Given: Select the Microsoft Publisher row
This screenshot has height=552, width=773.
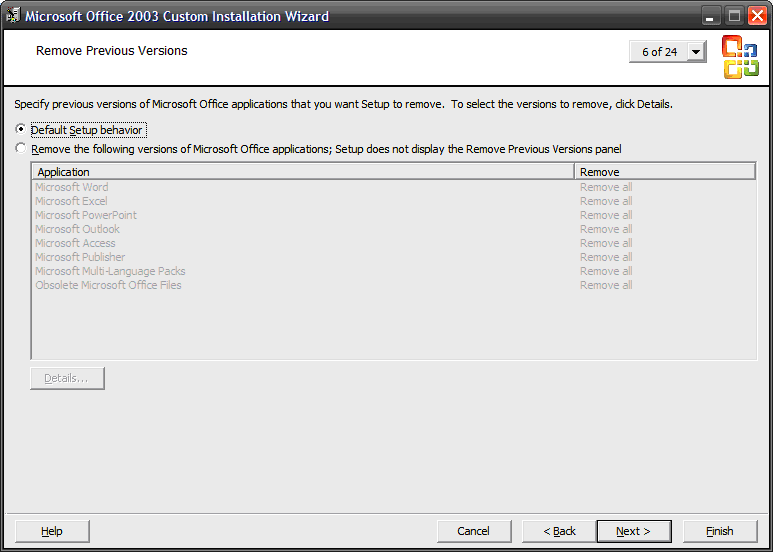Looking at the screenshot, I should click(x=80, y=257).
